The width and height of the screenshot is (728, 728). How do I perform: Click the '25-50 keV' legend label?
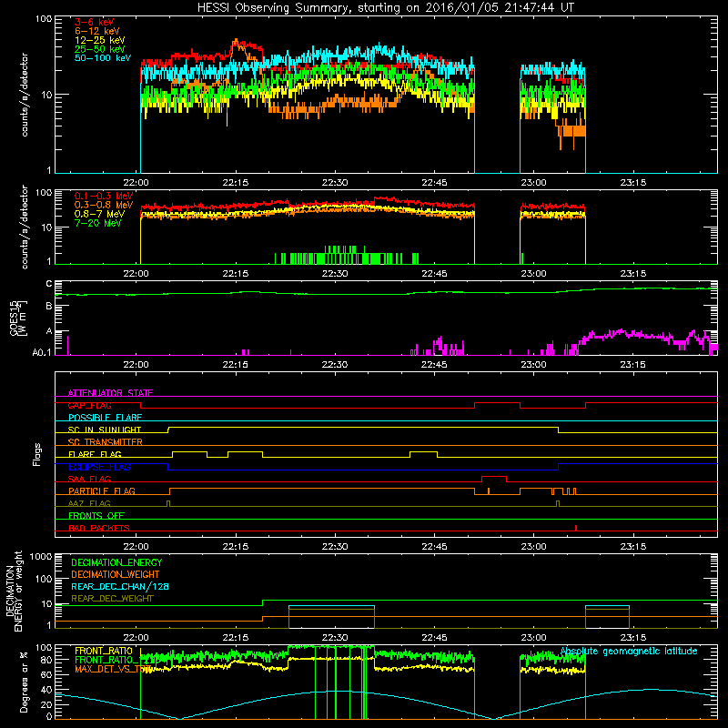(x=100, y=49)
